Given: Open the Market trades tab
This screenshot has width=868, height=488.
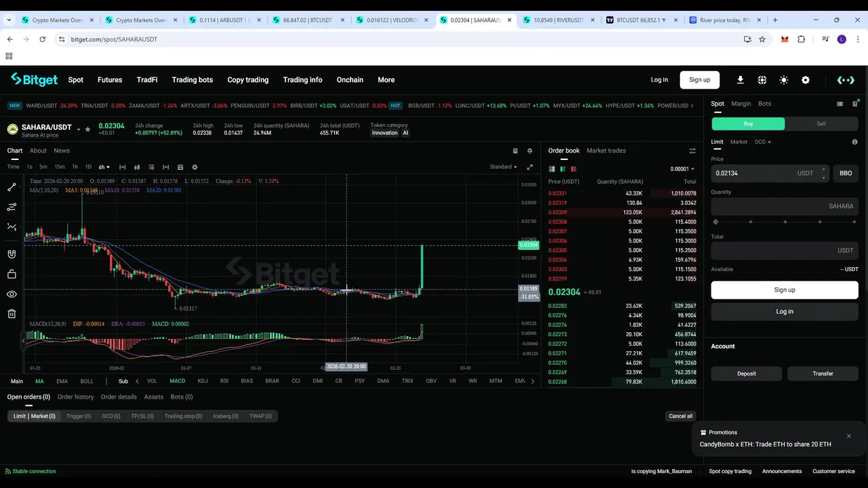Looking at the screenshot, I should (606, 150).
